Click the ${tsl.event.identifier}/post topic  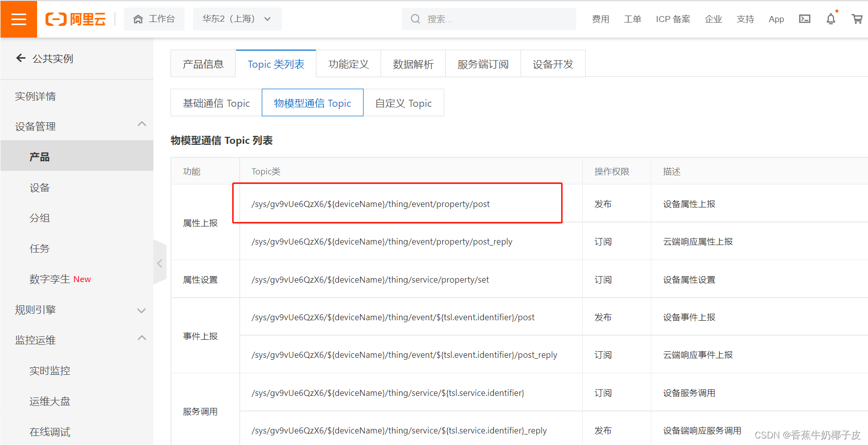(393, 317)
